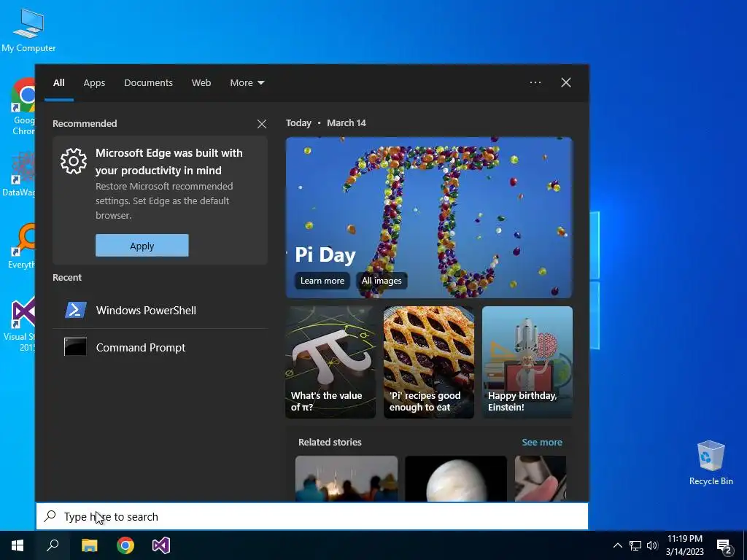Select the Google Chrome desktop shortcut
Image resolution: width=747 pixels, height=560 pixels.
point(24,107)
